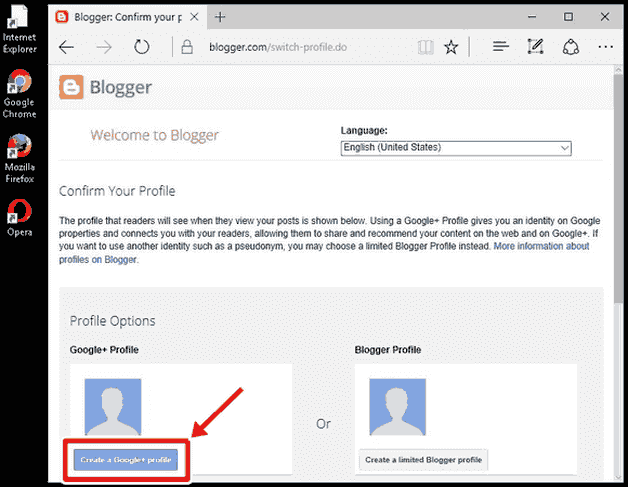The height and width of the screenshot is (487, 628).
Task: Click the scrollbar up arrow
Action: tap(618, 70)
